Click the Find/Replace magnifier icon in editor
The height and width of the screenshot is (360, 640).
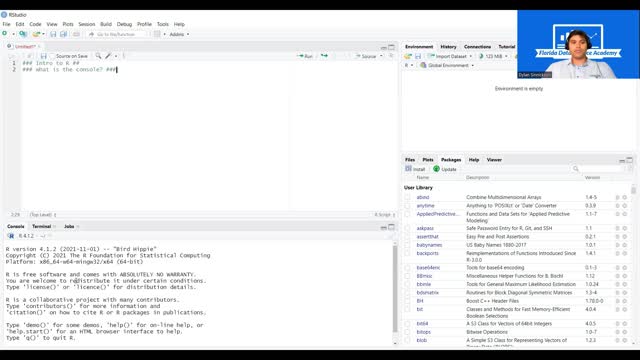tap(98, 56)
